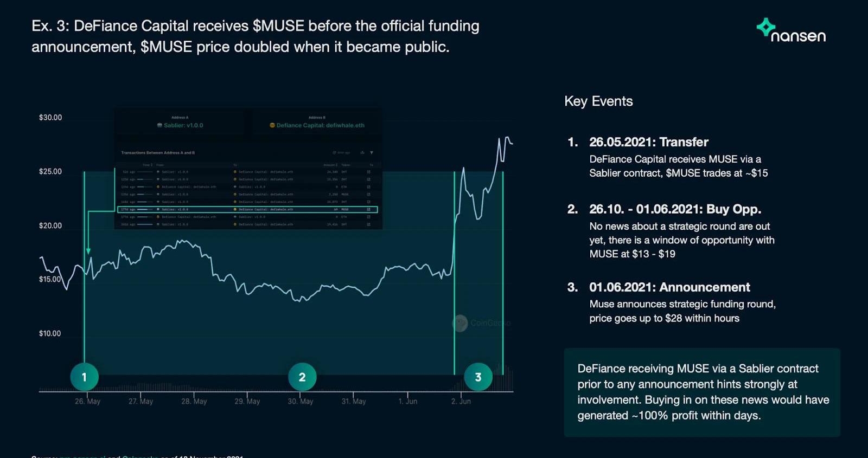Click the "26.05.2021: Transfer" key event heading
Viewport: 868px width, 458px height.
pos(648,142)
